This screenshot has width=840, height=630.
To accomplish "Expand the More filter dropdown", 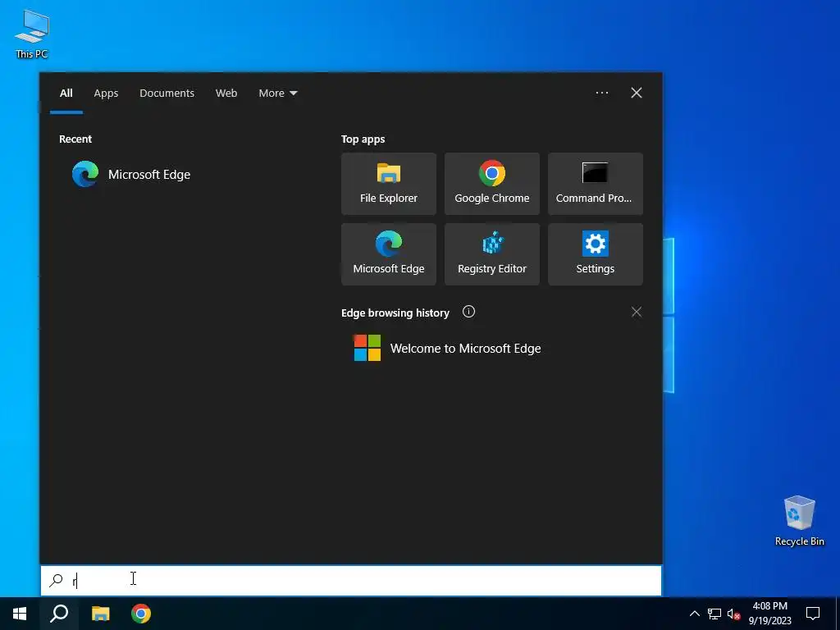I will tap(277, 94).
